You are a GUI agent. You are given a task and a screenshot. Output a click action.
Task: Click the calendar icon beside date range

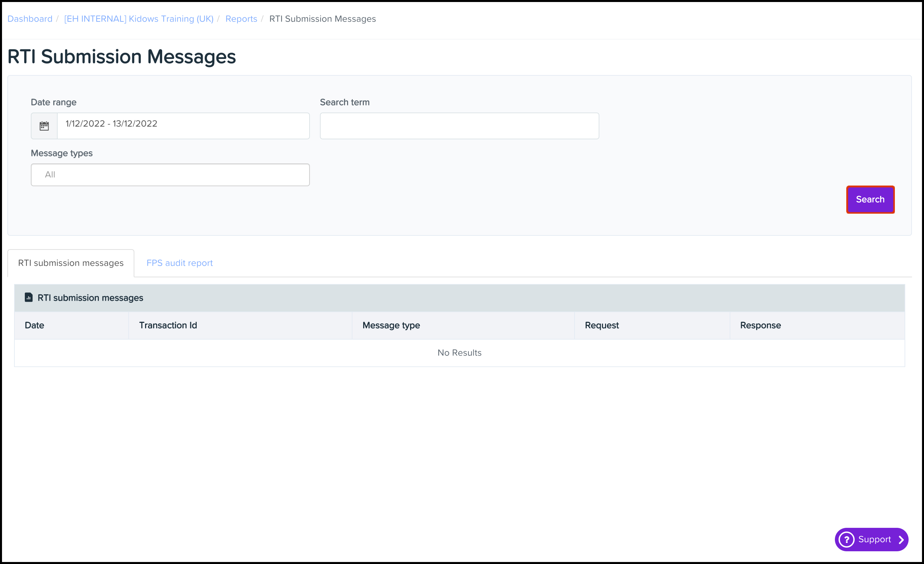44,126
